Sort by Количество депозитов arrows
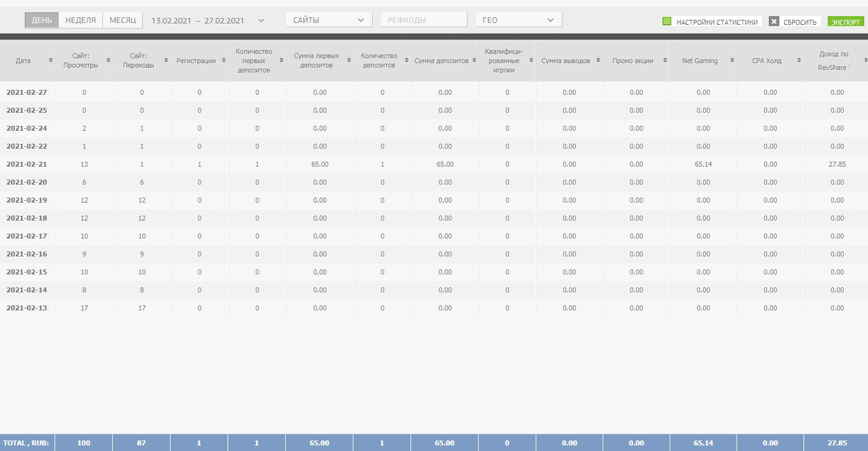This screenshot has height=451, width=868. [x=407, y=61]
